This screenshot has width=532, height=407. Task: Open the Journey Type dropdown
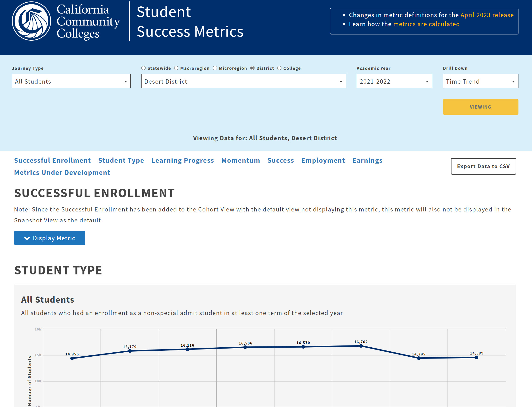[71, 81]
